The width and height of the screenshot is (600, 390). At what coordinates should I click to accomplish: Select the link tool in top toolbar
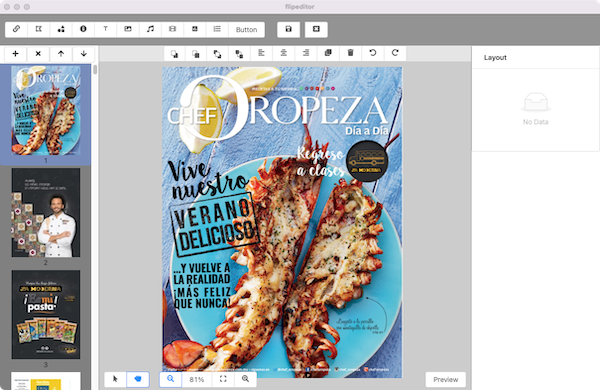click(16, 29)
